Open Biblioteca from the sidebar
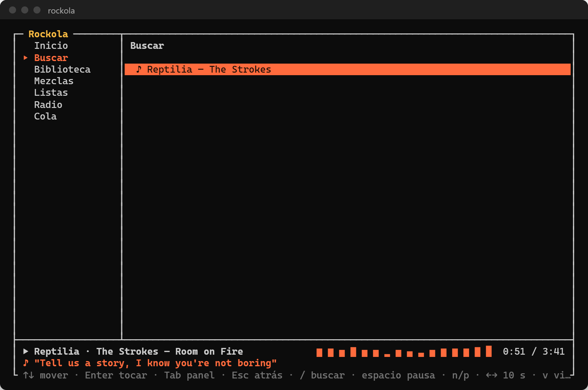The image size is (588, 390). point(62,69)
